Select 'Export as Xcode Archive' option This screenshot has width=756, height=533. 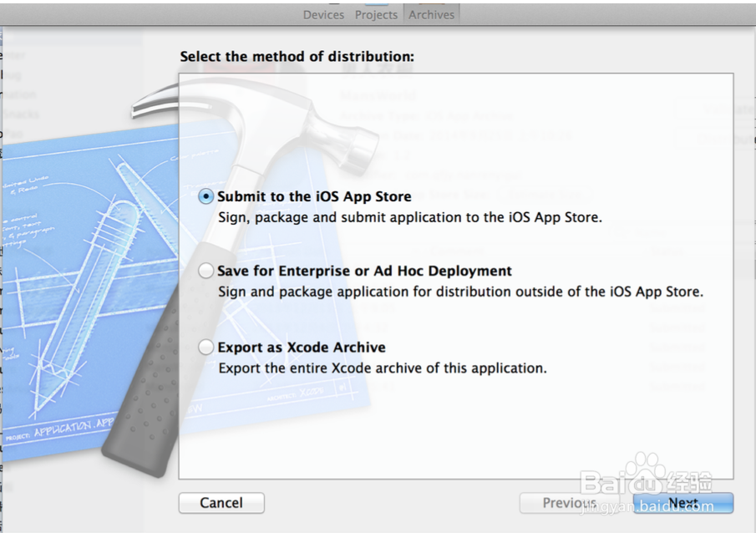pyautogui.click(x=301, y=347)
